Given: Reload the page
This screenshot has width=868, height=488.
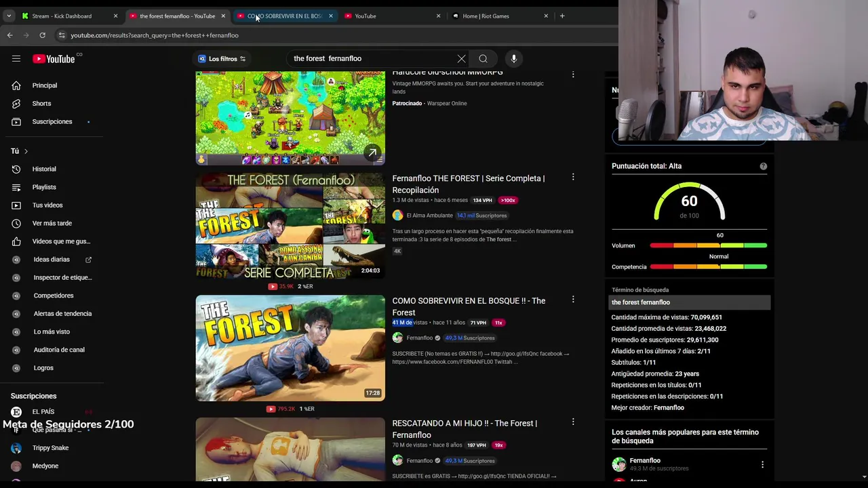Looking at the screenshot, I should coord(42,35).
